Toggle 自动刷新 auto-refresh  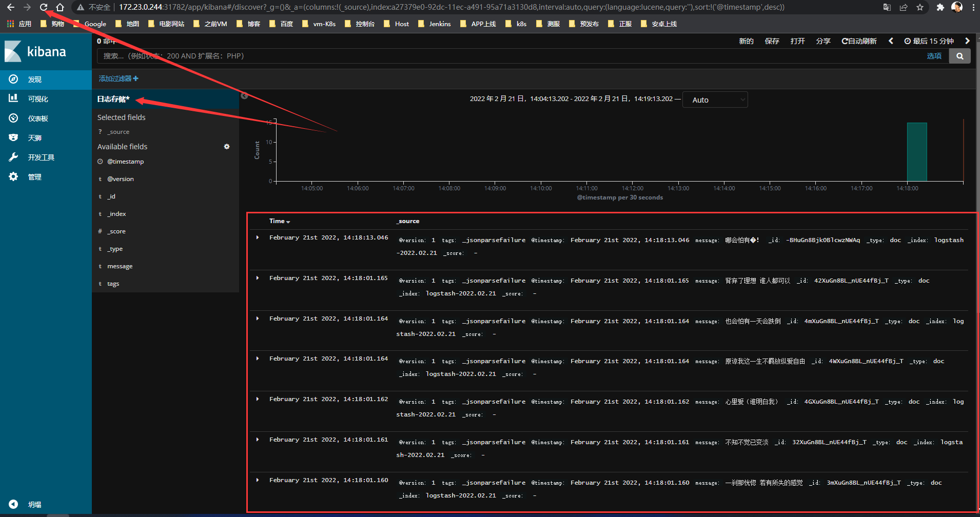tap(859, 41)
